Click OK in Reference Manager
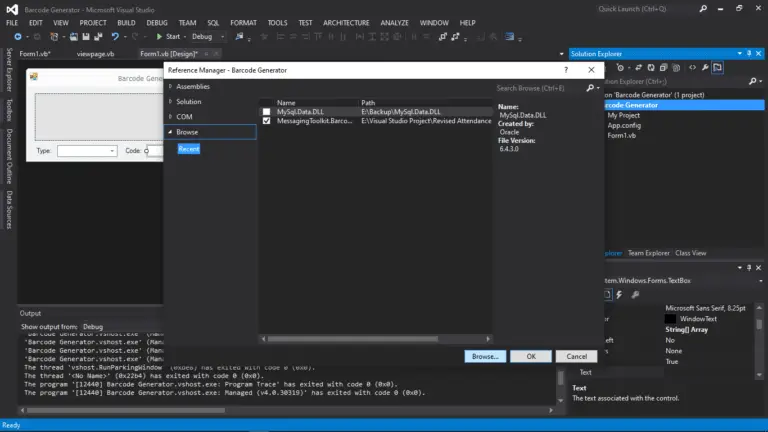 (531, 356)
